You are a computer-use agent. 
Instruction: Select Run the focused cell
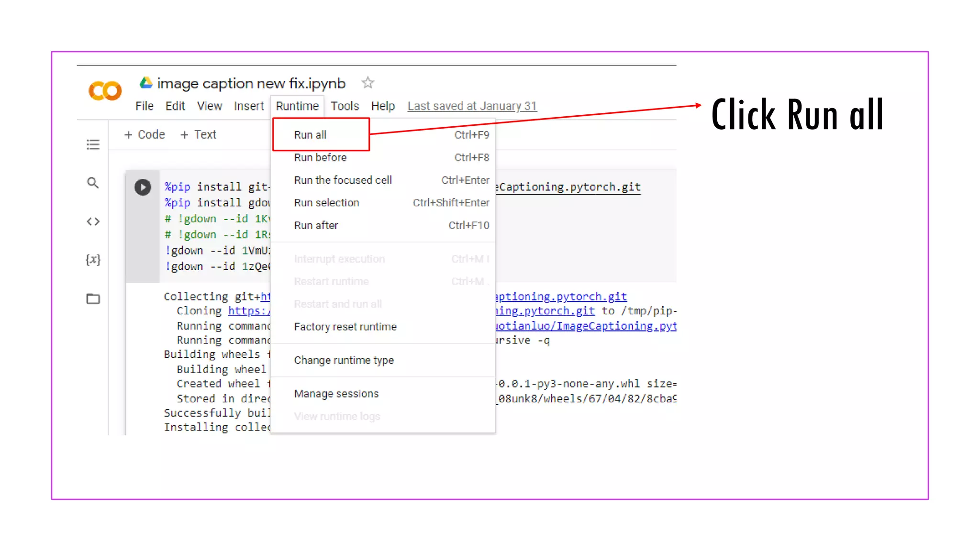343,180
